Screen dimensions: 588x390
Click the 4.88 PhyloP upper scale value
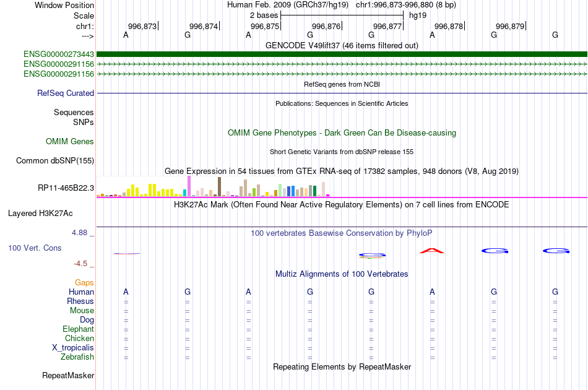80,233
